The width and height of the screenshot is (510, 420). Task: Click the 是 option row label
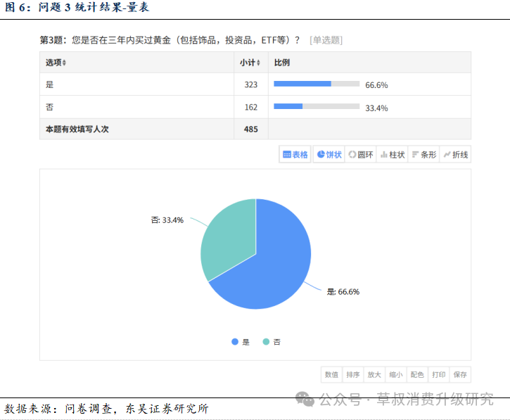(49, 84)
